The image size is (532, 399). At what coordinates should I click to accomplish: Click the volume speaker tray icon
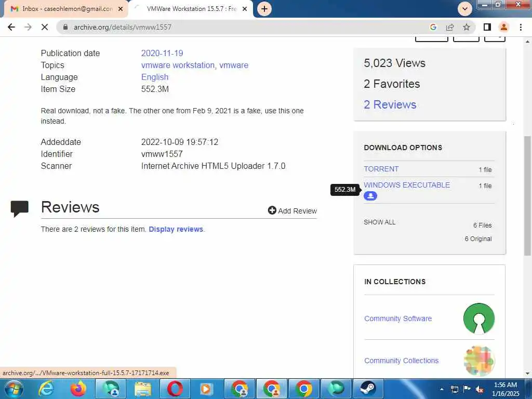tap(480, 390)
